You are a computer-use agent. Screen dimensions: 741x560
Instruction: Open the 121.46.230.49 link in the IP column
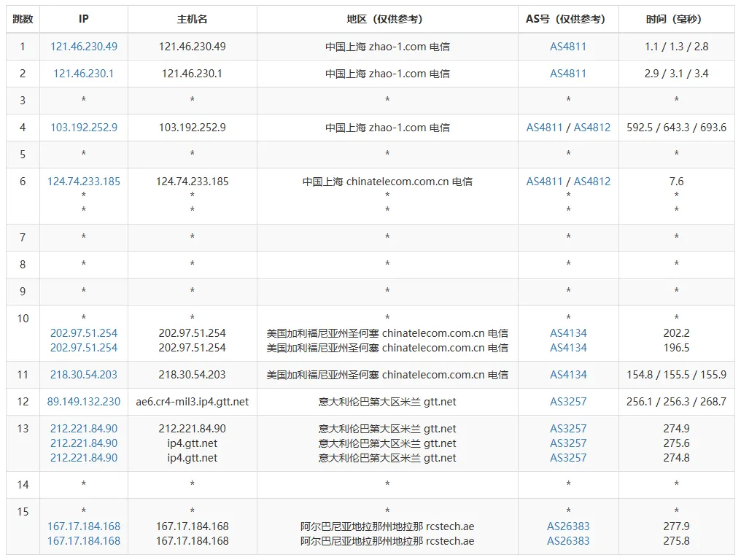tap(84, 47)
